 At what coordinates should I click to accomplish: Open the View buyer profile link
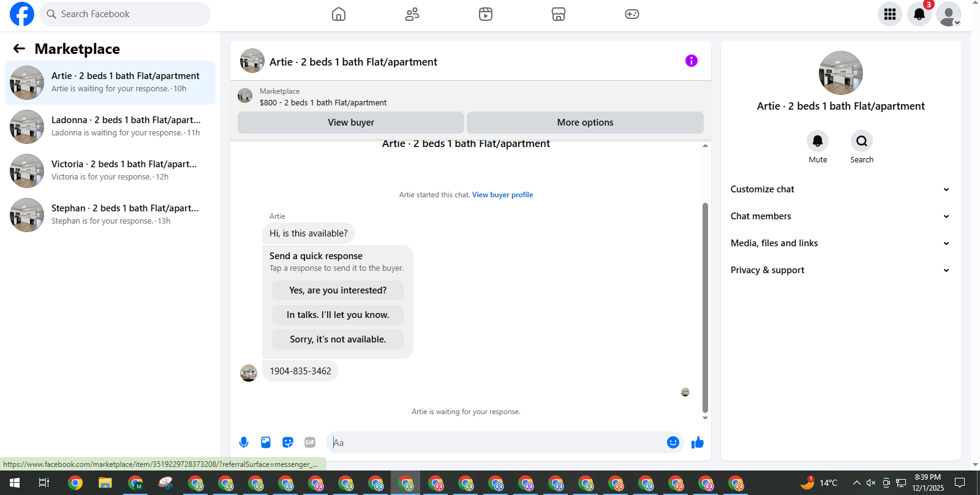tap(502, 195)
